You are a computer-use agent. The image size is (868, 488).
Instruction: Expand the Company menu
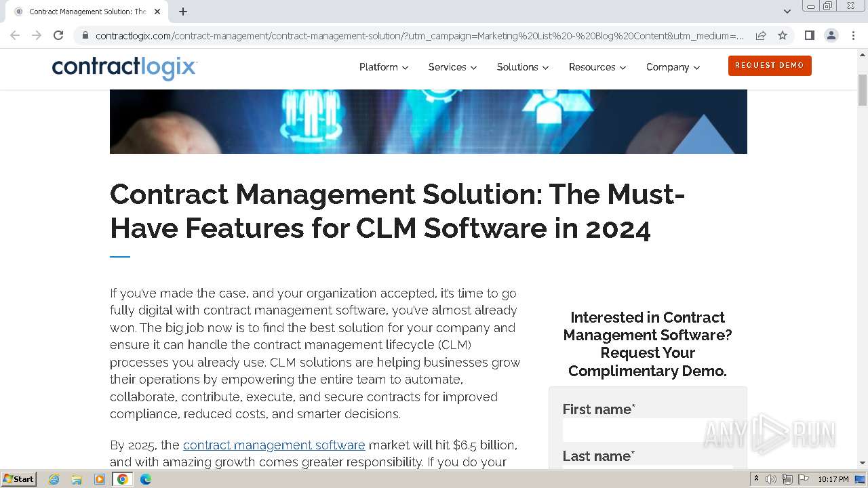[x=673, y=67]
